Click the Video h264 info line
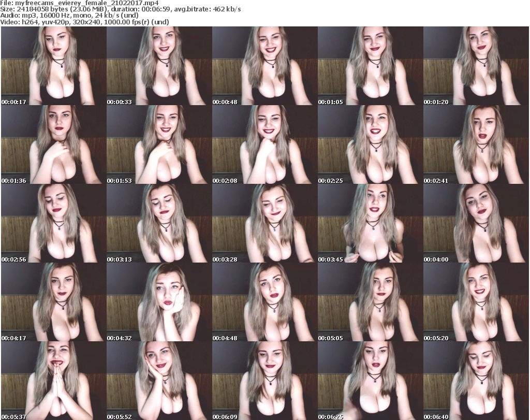The height and width of the screenshot is (420, 530). coord(84,22)
